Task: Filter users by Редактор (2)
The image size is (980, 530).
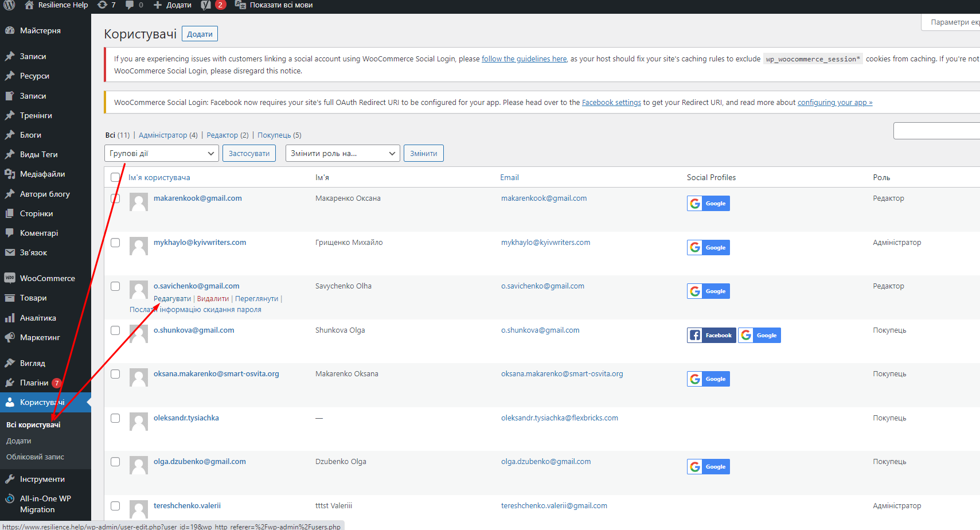Action: [228, 135]
